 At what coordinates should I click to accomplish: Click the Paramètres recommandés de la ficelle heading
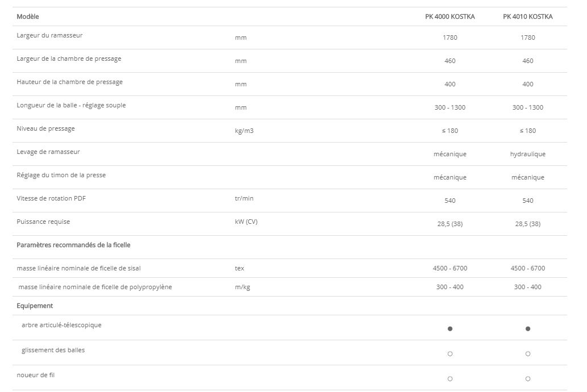[73, 245]
